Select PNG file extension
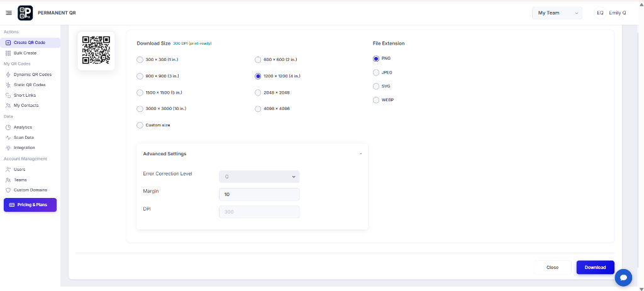This screenshot has width=644, height=291. pyautogui.click(x=376, y=58)
